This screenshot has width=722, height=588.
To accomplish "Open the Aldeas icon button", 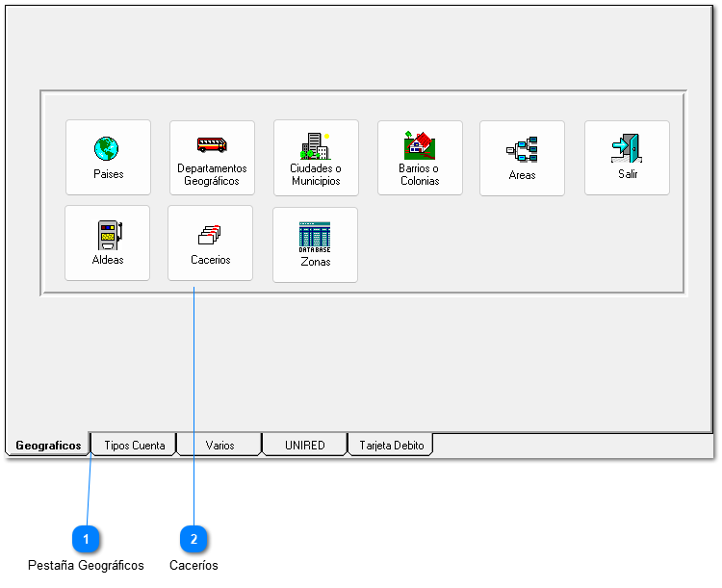I will pyautogui.click(x=108, y=235).
